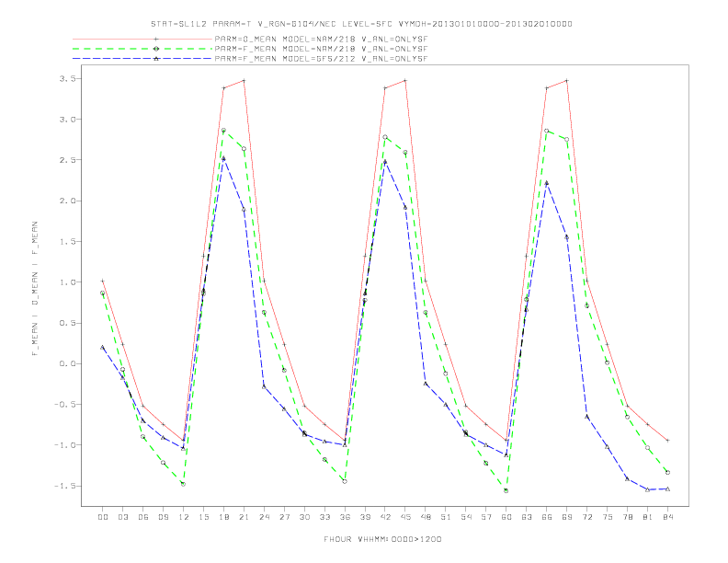Click x-axis tick label 15
Screen dimensions: 728x563
tap(203, 517)
